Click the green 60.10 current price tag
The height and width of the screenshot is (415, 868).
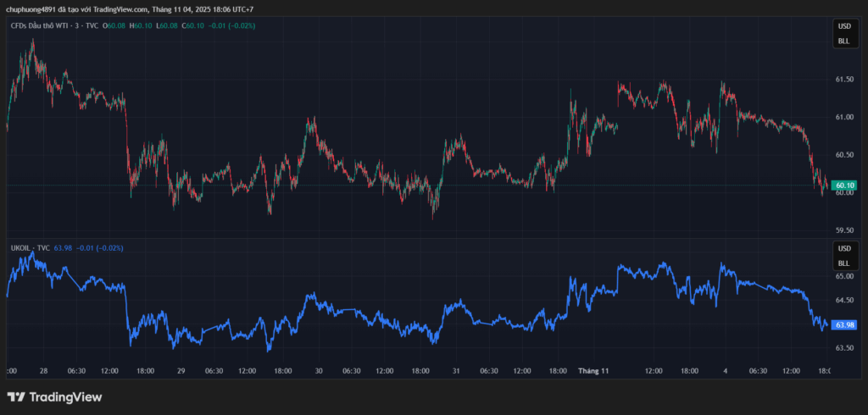844,185
